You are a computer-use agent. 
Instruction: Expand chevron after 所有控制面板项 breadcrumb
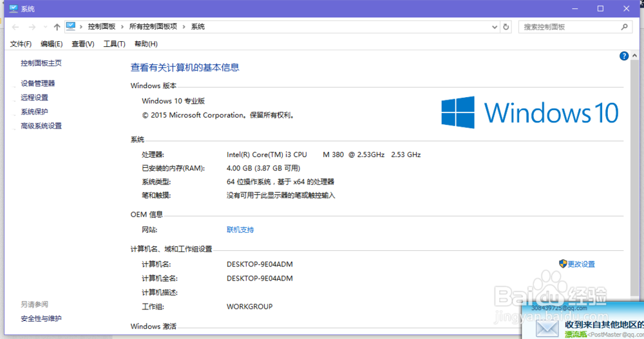(184, 26)
